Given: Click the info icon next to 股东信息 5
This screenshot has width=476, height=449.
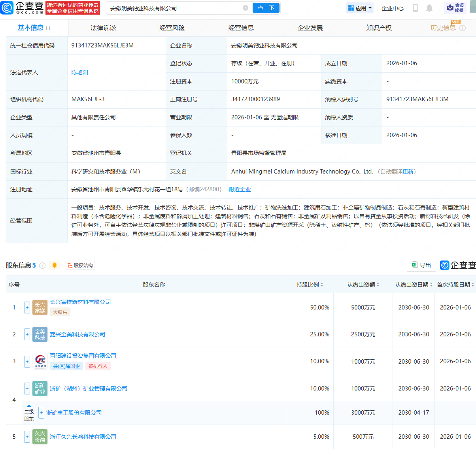Looking at the screenshot, I should click(x=42, y=266).
